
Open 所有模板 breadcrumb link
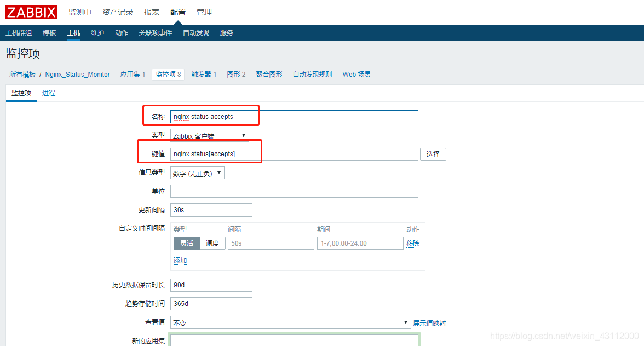tap(22, 75)
